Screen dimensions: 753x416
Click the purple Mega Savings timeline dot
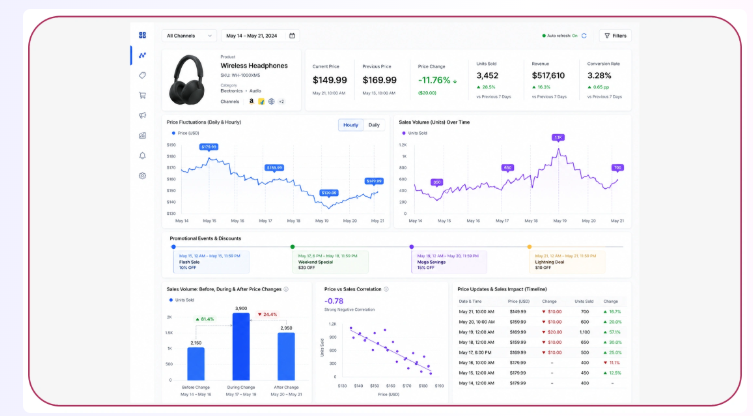pyautogui.click(x=412, y=246)
